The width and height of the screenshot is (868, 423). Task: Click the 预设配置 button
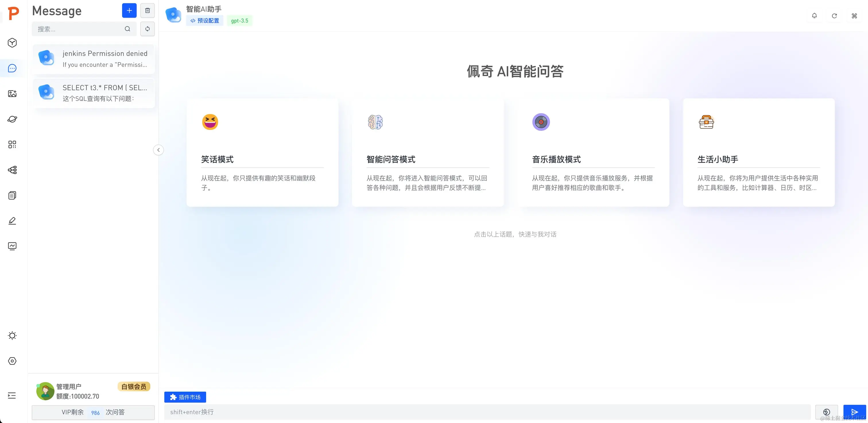pos(205,21)
